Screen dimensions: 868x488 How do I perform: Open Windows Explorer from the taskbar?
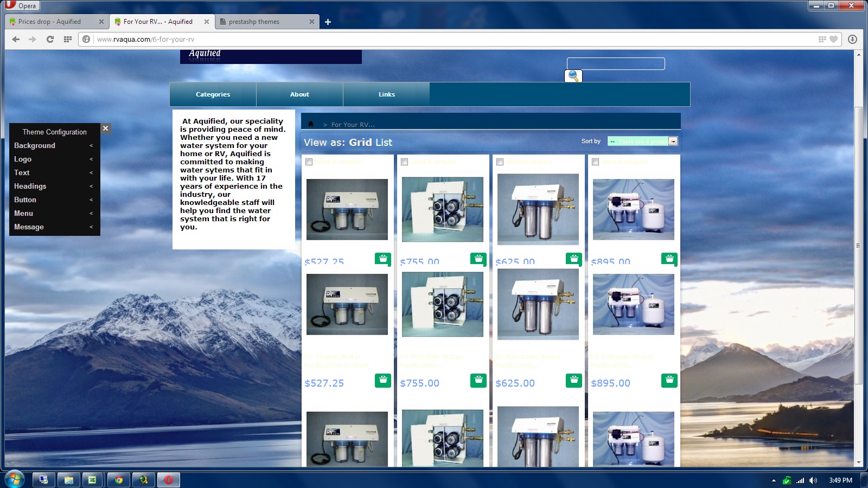click(69, 480)
